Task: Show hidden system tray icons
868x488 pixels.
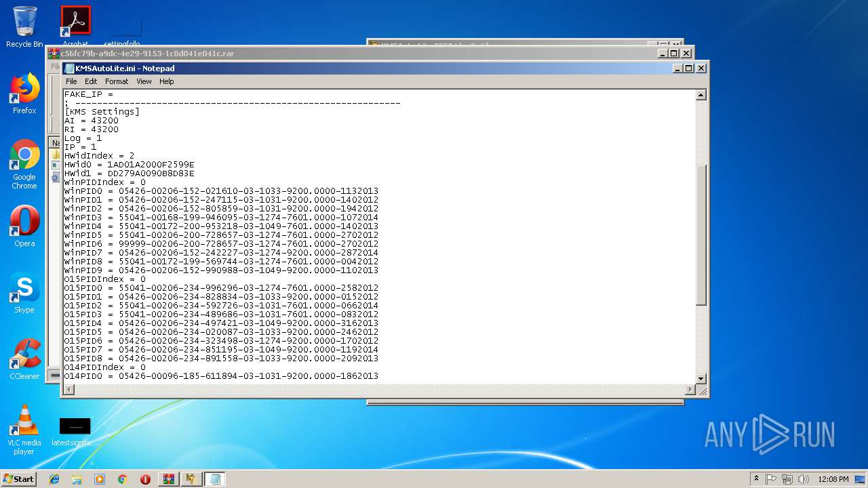Action: coord(756,479)
